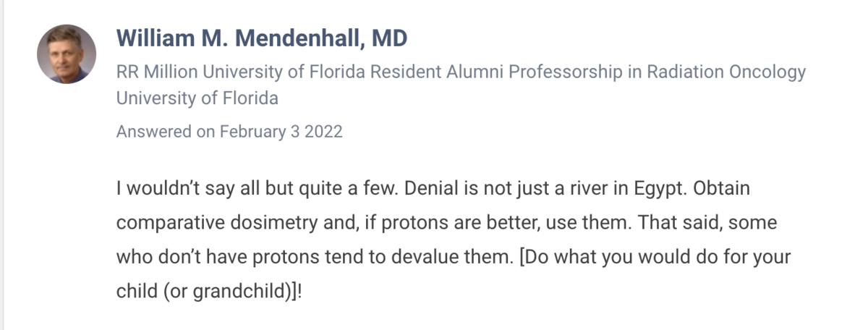
Task: Open the William M. Mendenhall, MD profile name
Action: (261, 38)
